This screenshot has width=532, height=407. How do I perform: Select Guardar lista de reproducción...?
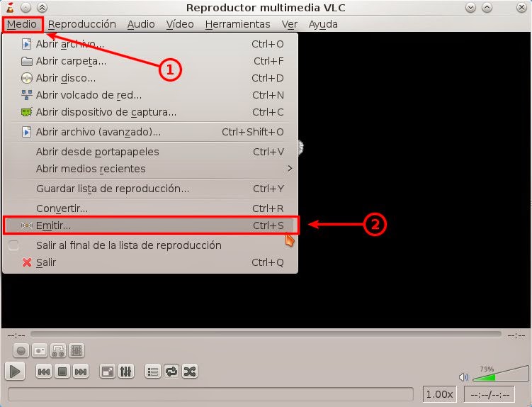point(150,189)
